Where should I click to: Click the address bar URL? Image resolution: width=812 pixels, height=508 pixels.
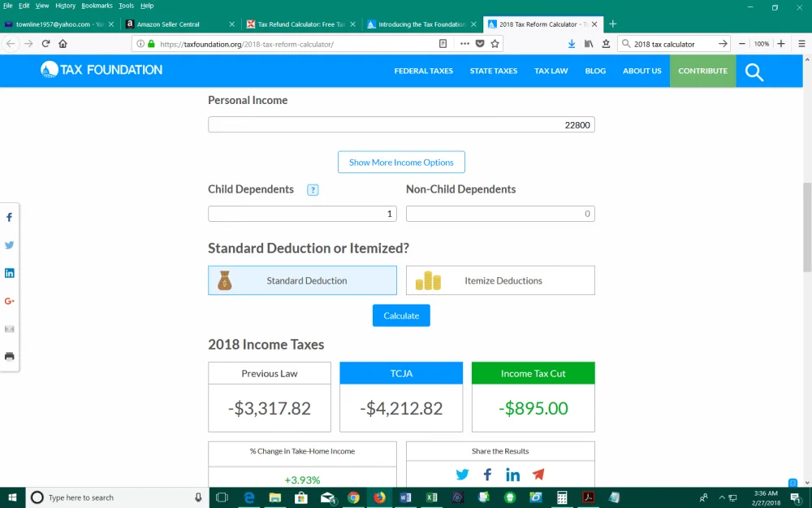(247, 44)
